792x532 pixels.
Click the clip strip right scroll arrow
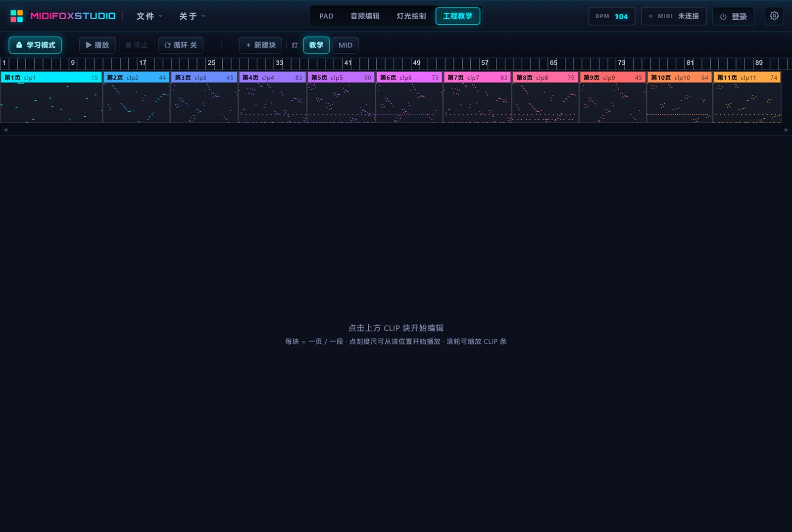click(x=786, y=130)
